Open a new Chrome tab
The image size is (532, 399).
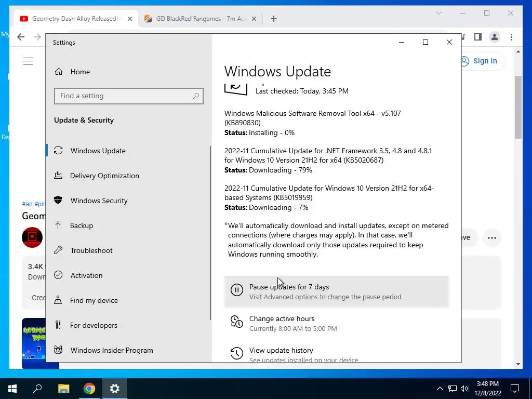point(274,19)
